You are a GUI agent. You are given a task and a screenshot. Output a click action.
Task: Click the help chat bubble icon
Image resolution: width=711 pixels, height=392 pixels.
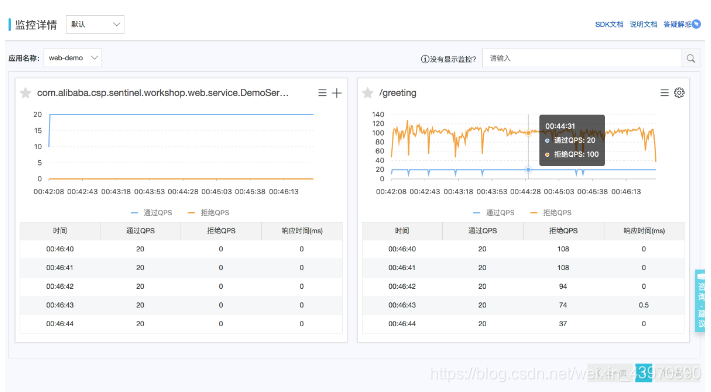[x=696, y=24]
